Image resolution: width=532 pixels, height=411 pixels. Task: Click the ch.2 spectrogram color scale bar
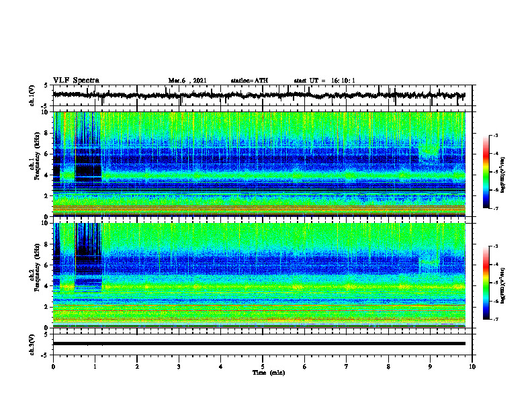tap(486, 283)
